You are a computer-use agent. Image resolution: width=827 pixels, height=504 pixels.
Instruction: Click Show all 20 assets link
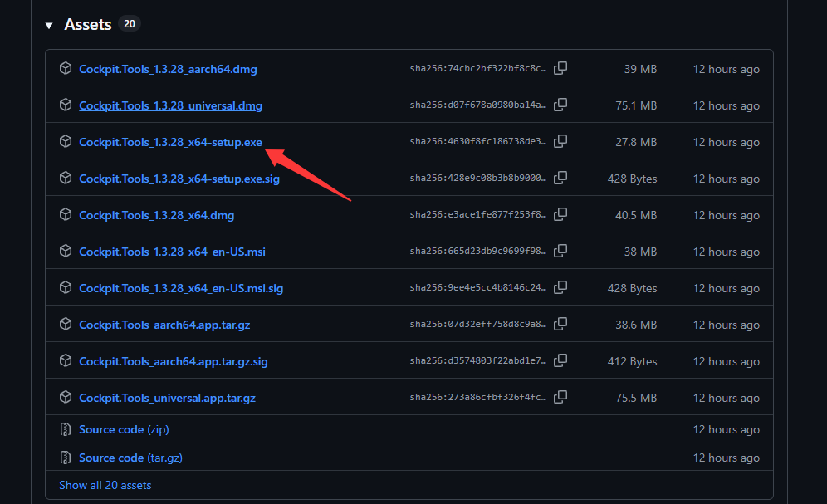[x=105, y=485]
